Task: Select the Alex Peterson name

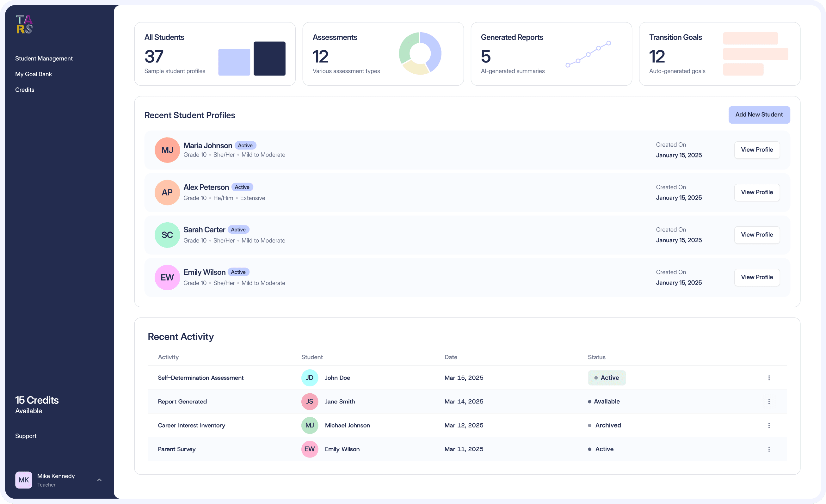Action: [x=206, y=187]
